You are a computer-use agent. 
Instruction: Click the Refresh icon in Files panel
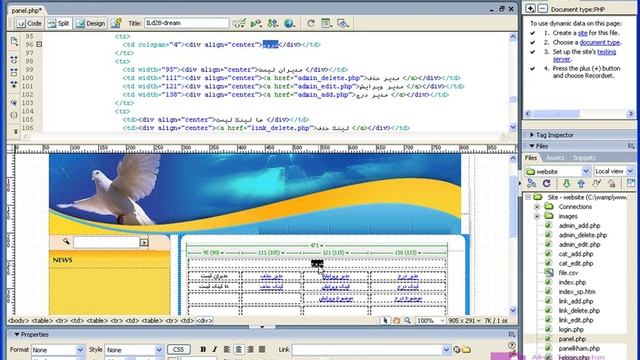[x=547, y=184]
